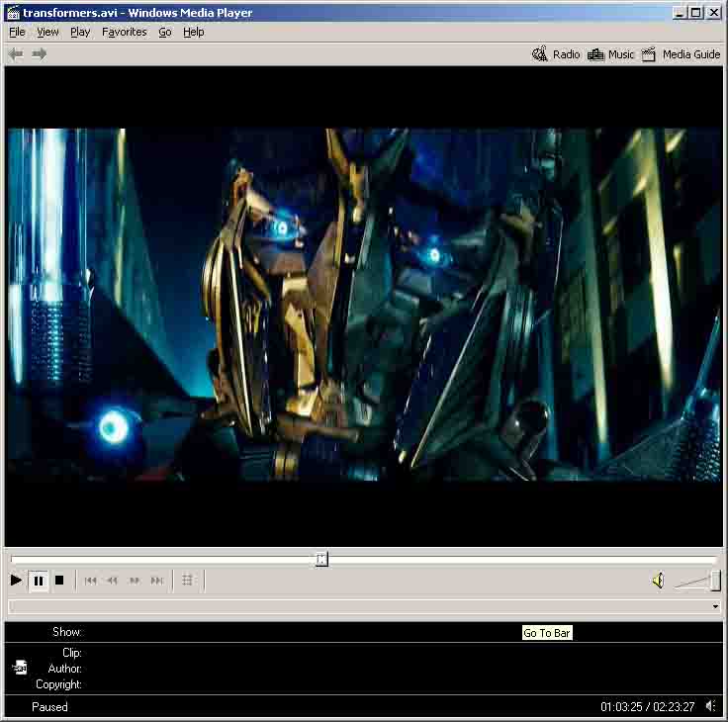This screenshot has width=728, height=722.
Task: Click the Paused status text
Action: (49, 707)
